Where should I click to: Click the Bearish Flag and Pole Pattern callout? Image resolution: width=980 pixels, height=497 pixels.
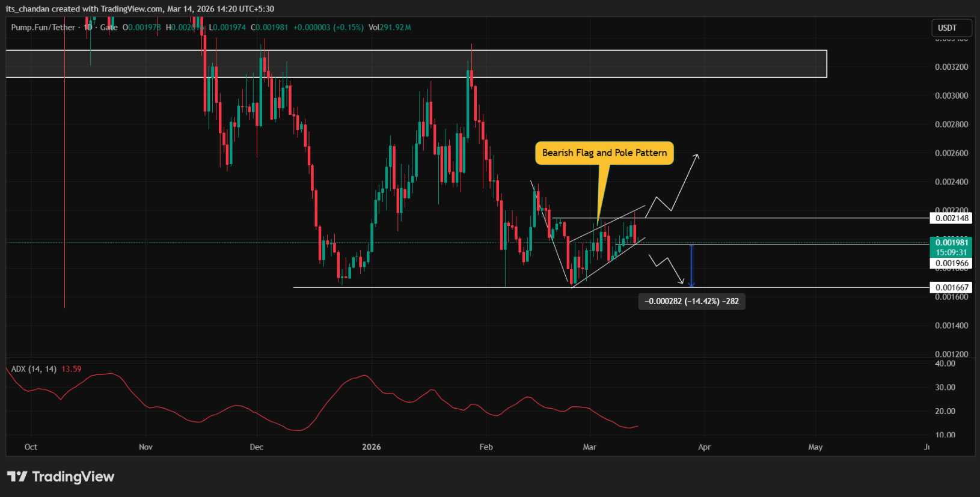coord(604,153)
